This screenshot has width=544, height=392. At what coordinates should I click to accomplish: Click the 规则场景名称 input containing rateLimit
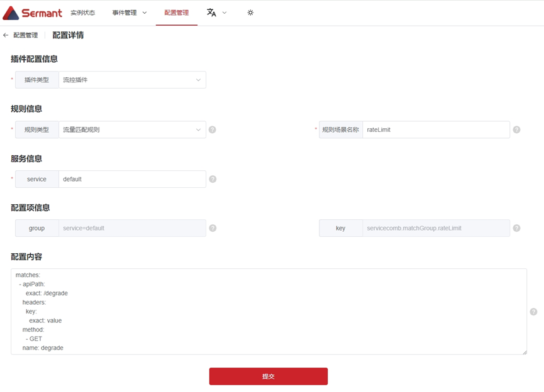pos(436,130)
